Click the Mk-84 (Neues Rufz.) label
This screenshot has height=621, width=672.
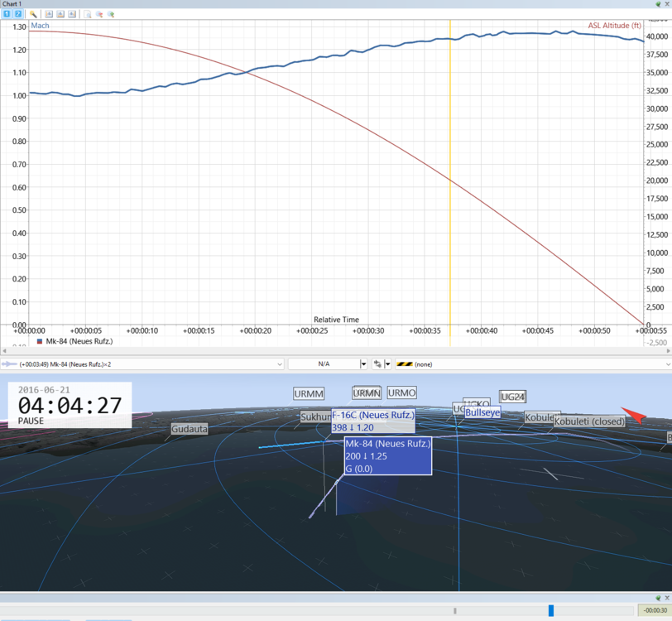click(x=388, y=444)
